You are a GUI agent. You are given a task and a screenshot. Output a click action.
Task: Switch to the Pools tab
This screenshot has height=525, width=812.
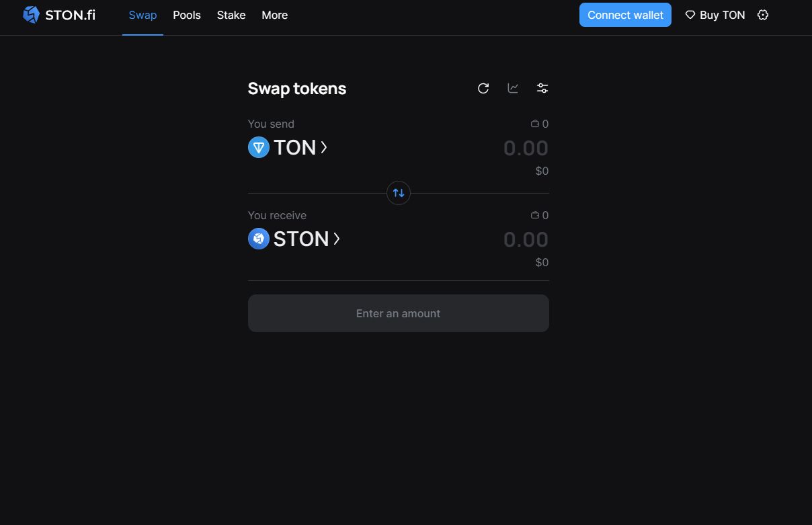point(187,15)
